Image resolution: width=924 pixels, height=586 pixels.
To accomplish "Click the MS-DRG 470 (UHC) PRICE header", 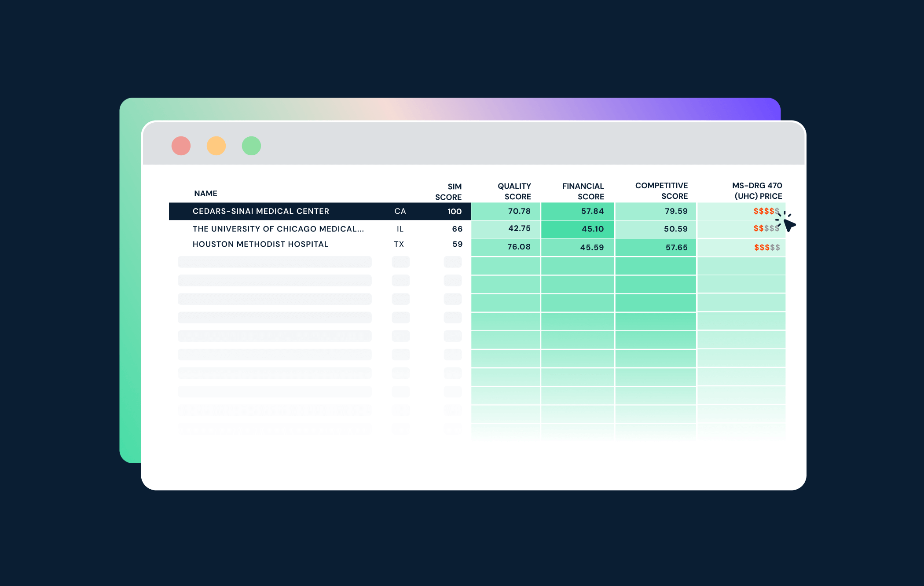I will tap(757, 191).
